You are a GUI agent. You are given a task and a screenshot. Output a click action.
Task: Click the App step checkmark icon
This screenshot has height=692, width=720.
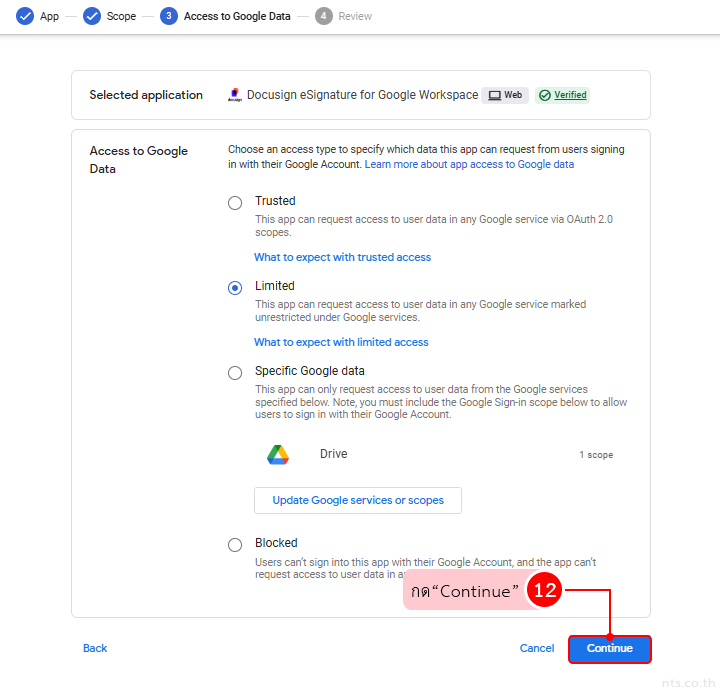point(25,16)
